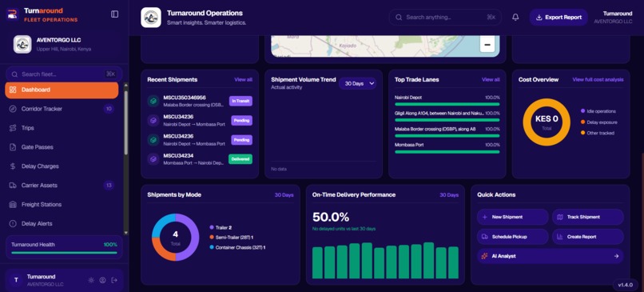The image size is (644, 292).
Task: Open Corridor Tracker in the sidebar
Action: pos(62,109)
